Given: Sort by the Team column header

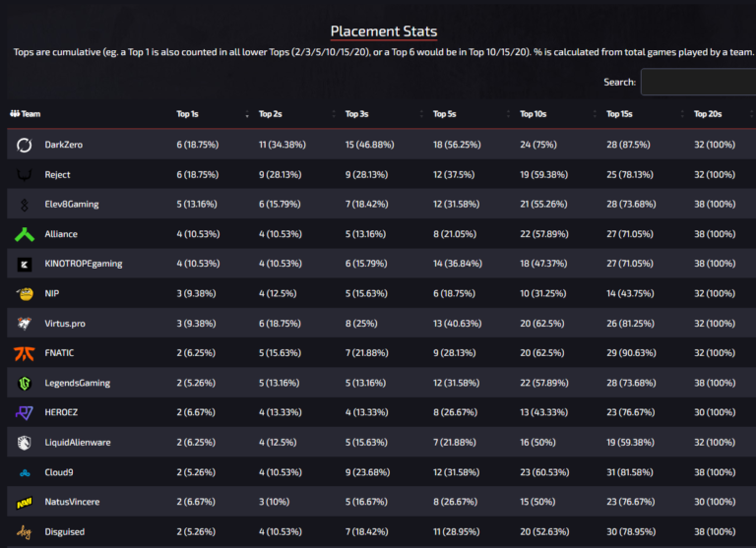Looking at the screenshot, I should [x=27, y=114].
